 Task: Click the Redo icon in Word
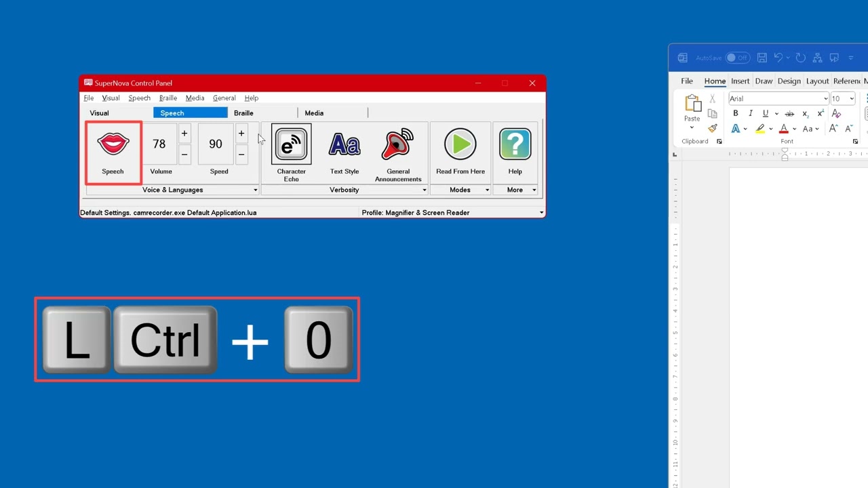(801, 58)
